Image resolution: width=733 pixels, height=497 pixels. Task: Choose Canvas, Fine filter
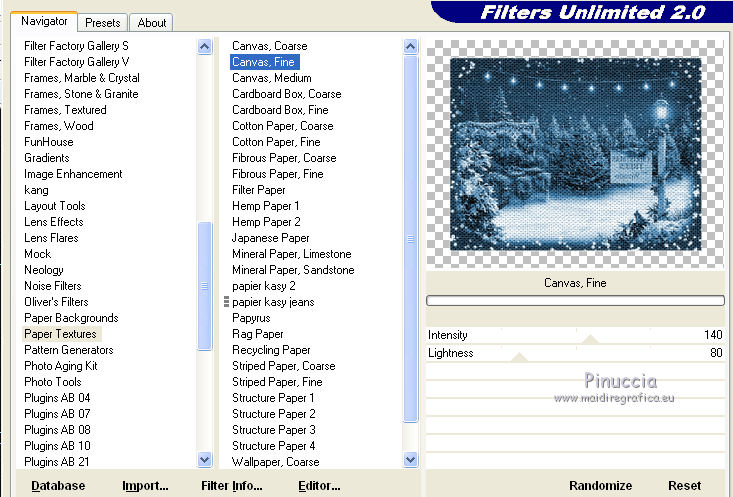tap(264, 62)
